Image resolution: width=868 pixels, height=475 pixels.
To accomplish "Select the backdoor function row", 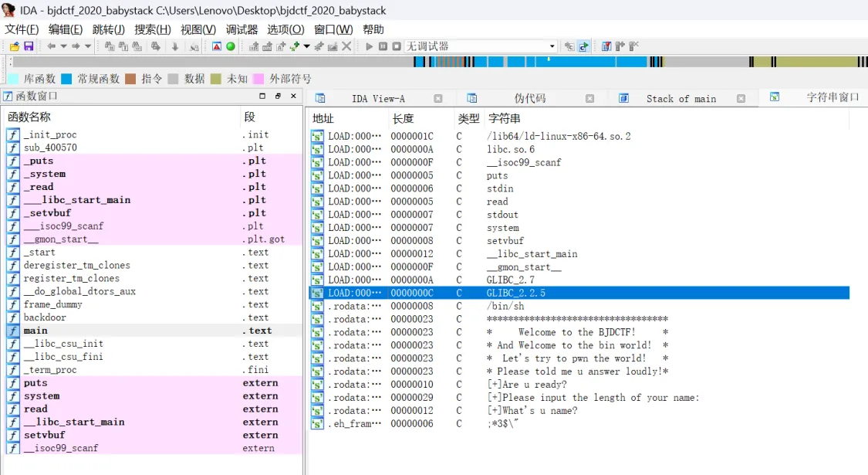I will [x=154, y=317].
